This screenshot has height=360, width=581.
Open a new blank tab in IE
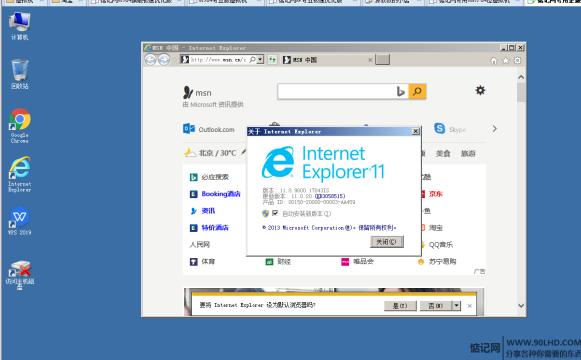tap(382, 60)
